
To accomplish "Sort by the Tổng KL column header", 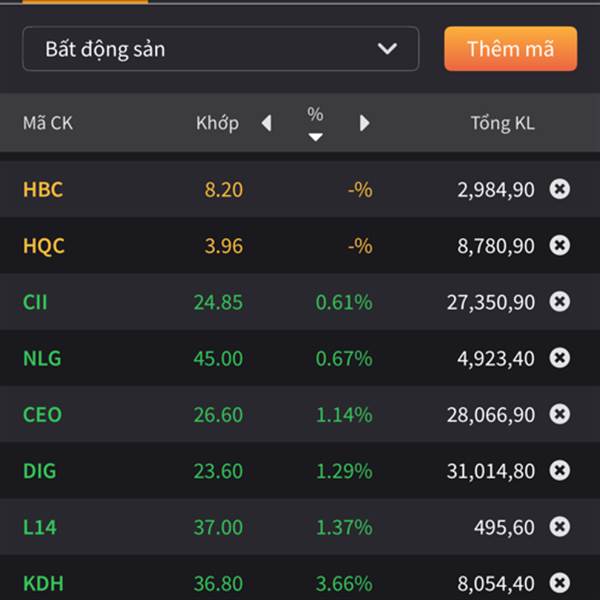I will tap(502, 123).
